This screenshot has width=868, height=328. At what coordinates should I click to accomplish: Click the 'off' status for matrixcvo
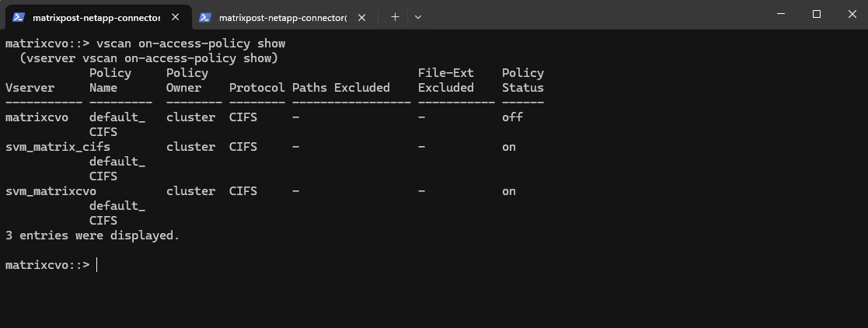click(x=512, y=117)
